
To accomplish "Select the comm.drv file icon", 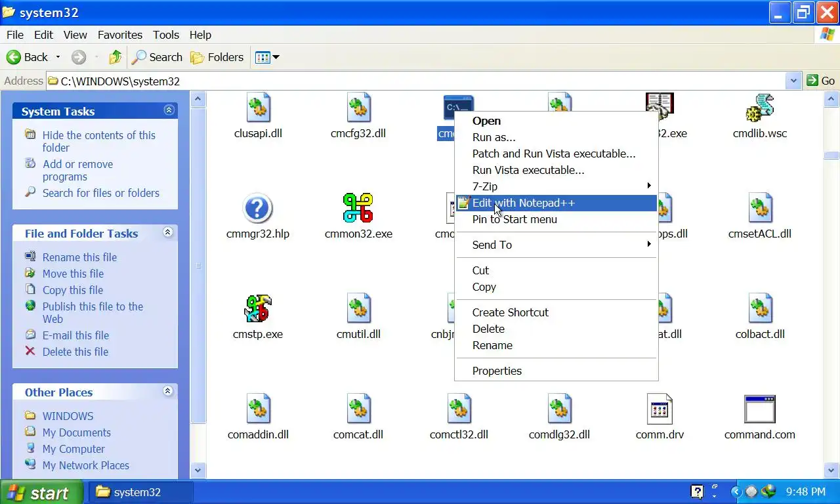I will point(660,409).
